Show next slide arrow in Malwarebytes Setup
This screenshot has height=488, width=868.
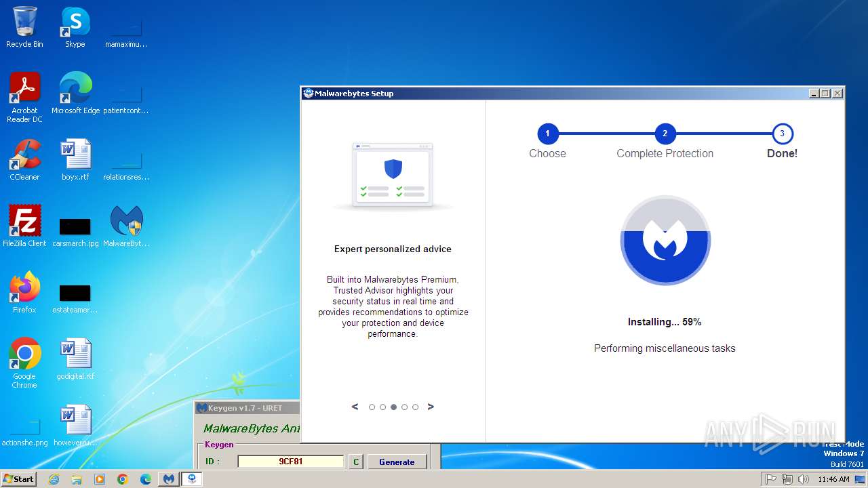click(x=431, y=407)
